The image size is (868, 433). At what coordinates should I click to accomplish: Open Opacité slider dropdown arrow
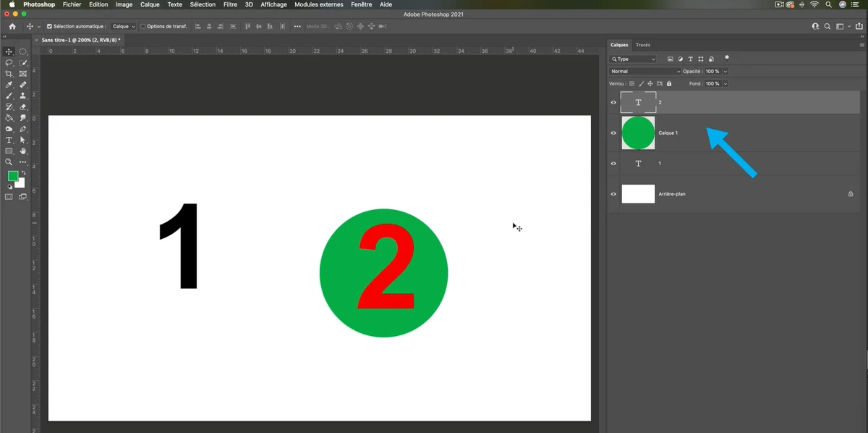coord(726,71)
